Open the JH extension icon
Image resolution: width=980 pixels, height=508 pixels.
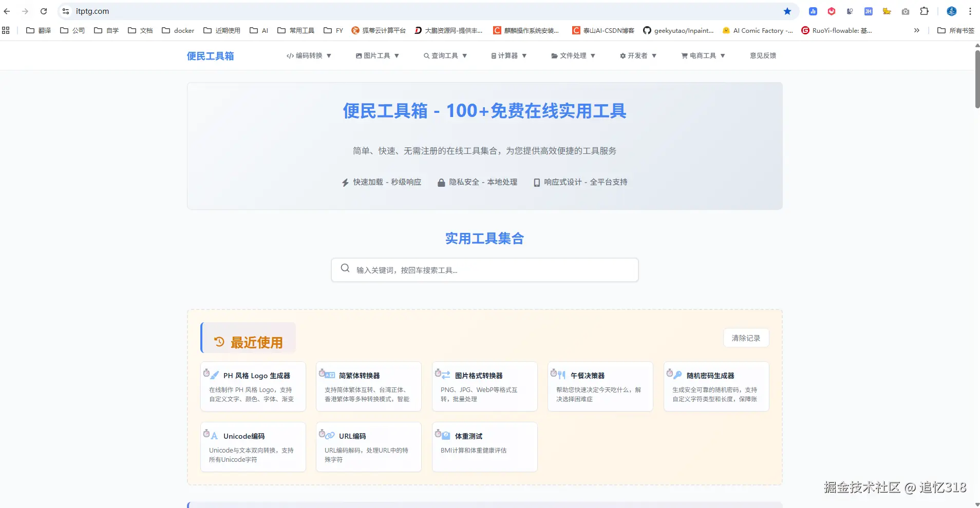tap(869, 11)
